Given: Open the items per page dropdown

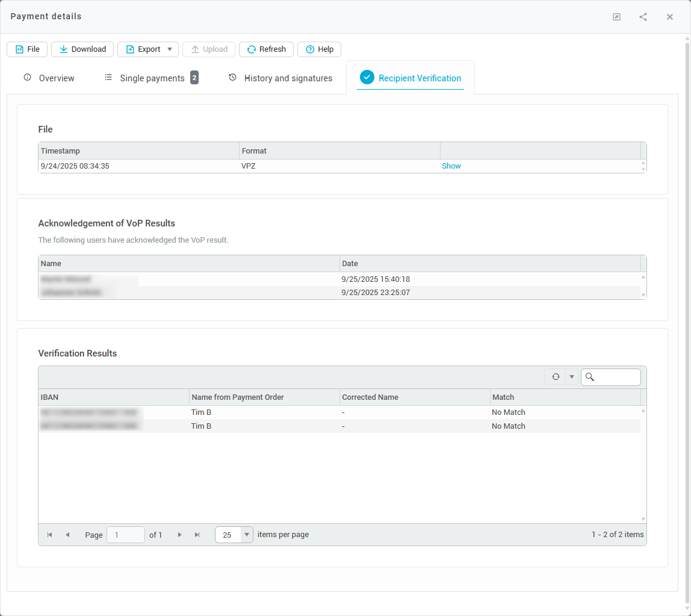Looking at the screenshot, I should (x=246, y=535).
